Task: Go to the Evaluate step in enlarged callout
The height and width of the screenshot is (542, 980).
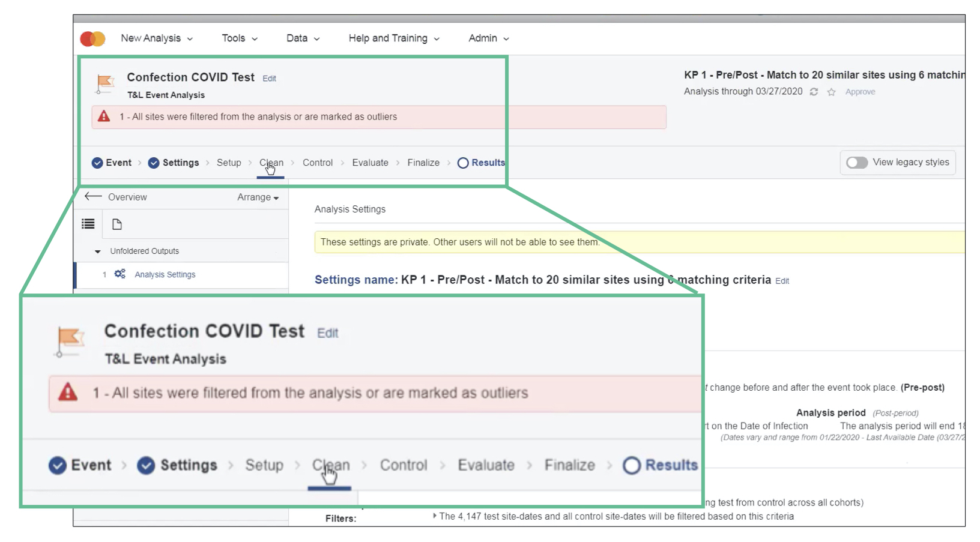Action: [x=486, y=465]
